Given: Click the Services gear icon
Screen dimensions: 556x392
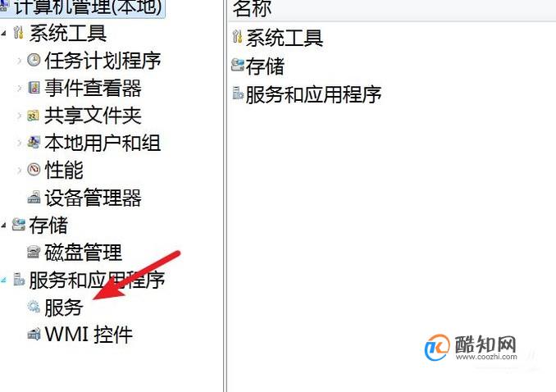Looking at the screenshot, I should (x=34, y=307).
